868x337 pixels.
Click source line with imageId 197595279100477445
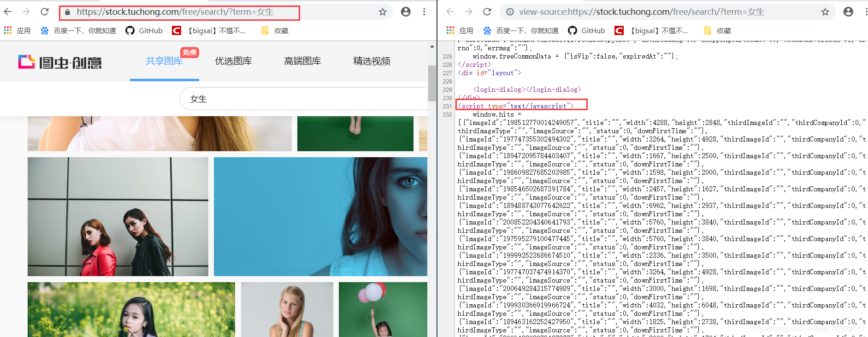662,243
